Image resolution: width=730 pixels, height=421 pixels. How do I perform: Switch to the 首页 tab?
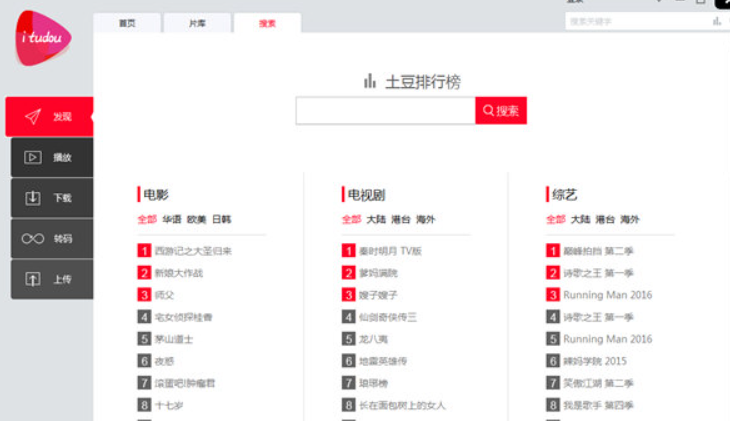127,23
